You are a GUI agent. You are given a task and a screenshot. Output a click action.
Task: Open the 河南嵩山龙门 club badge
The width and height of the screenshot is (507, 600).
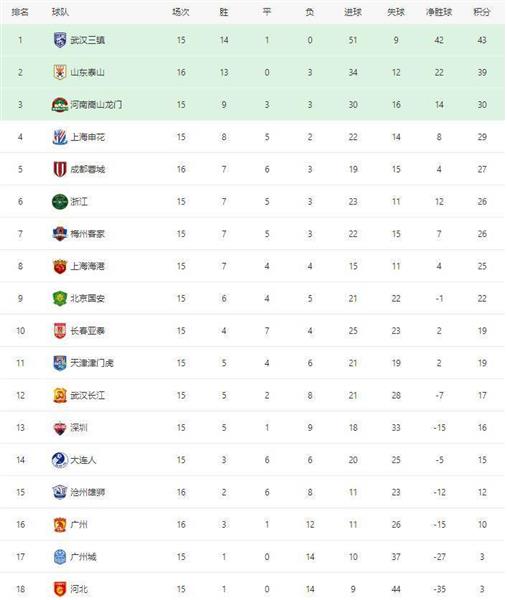pyautogui.click(x=60, y=104)
